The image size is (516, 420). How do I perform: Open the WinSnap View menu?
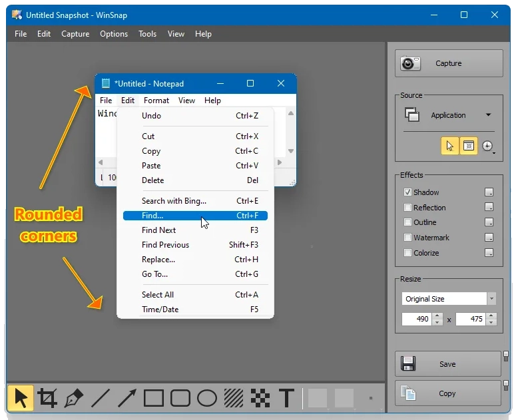pos(176,34)
